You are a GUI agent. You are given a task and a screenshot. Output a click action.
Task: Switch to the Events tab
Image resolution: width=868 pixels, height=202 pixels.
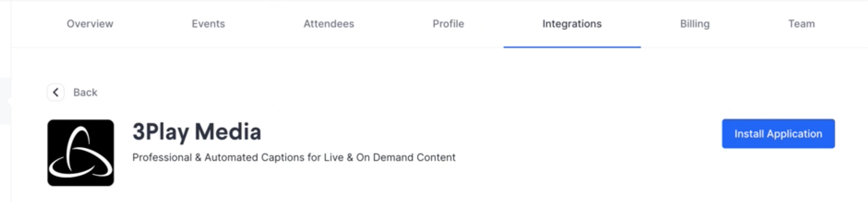(x=208, y=24)
